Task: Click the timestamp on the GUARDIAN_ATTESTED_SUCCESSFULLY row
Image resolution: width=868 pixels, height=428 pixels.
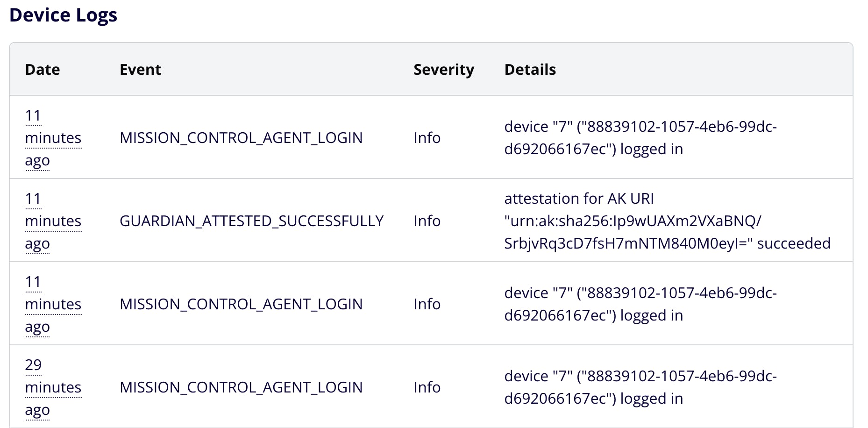Action: pyautogui.click(x=53, y=221)
